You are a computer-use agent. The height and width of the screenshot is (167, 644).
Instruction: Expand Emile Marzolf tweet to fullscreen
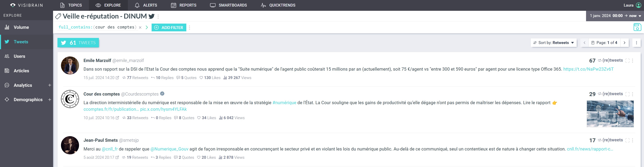[x=627, y=60]
